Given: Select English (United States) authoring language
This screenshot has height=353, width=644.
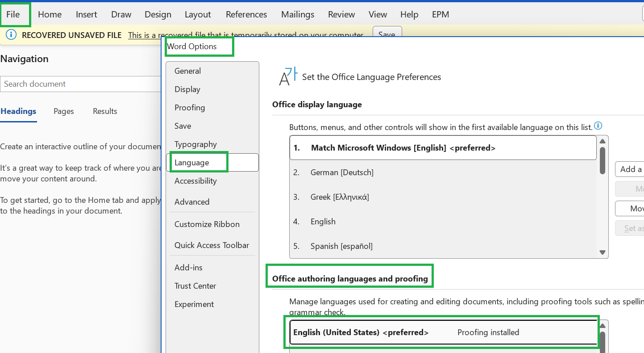Looking at the screenshot, I should click(x=443, y=332).
